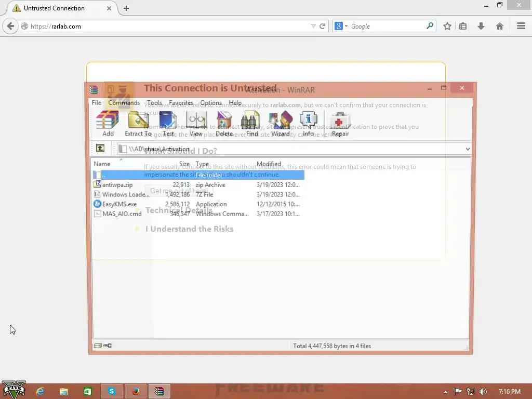Show bookmarks list in Firefox
The height and width of the screenshot is (399, 532).
pos(463,26)
